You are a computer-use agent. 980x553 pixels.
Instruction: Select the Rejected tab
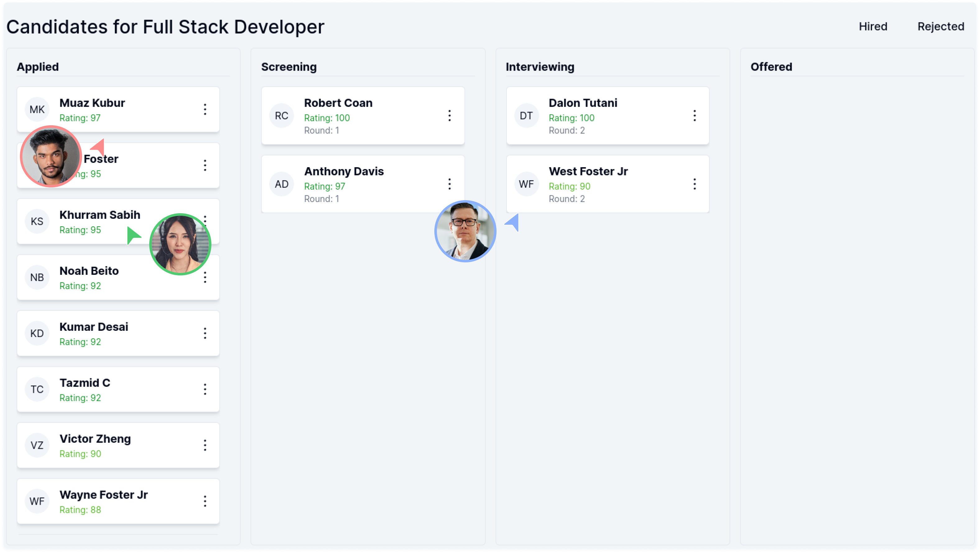coord(941,26)
